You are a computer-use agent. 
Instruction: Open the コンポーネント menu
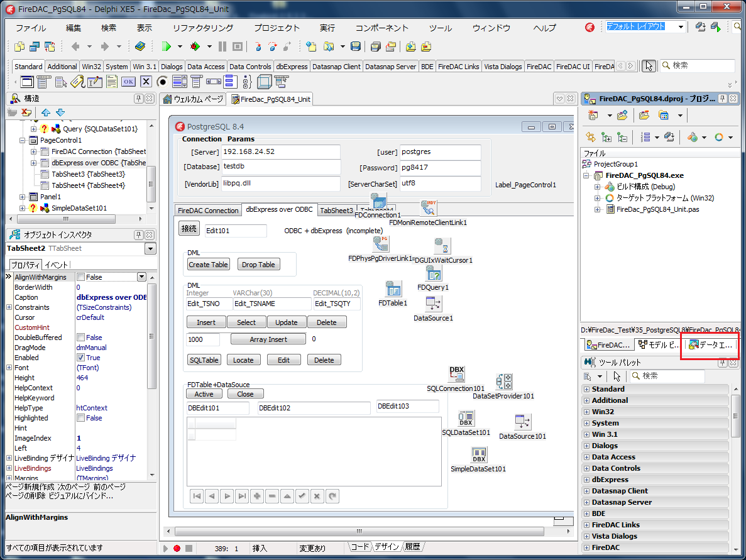pos(382,28)
